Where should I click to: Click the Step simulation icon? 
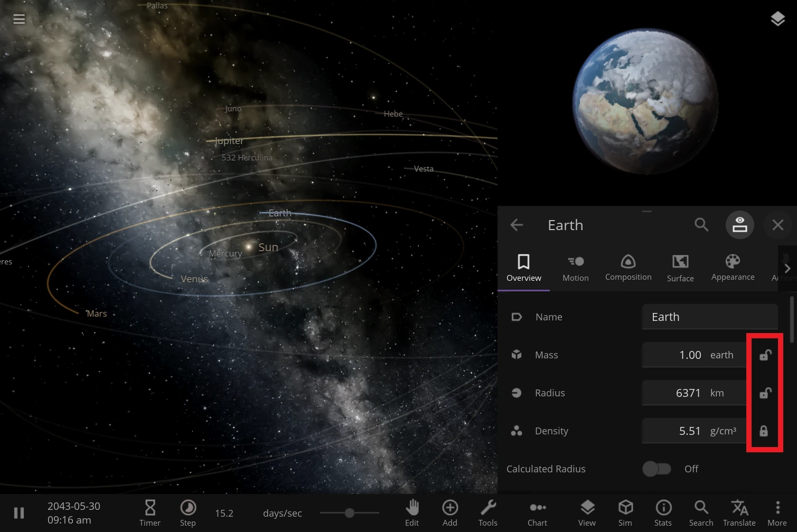(188, 513)
